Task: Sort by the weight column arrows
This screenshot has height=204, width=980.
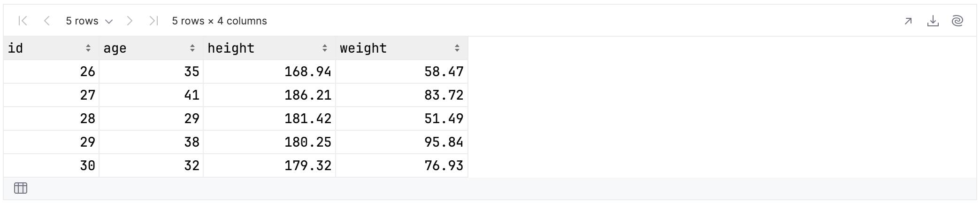Action: click(457, 48)
